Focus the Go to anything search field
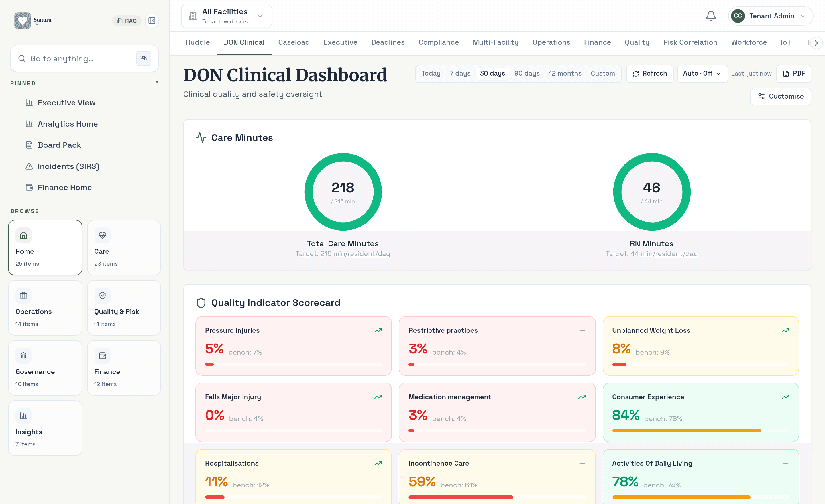The width and height of the screenshot is (825, 504). (85, 59)
